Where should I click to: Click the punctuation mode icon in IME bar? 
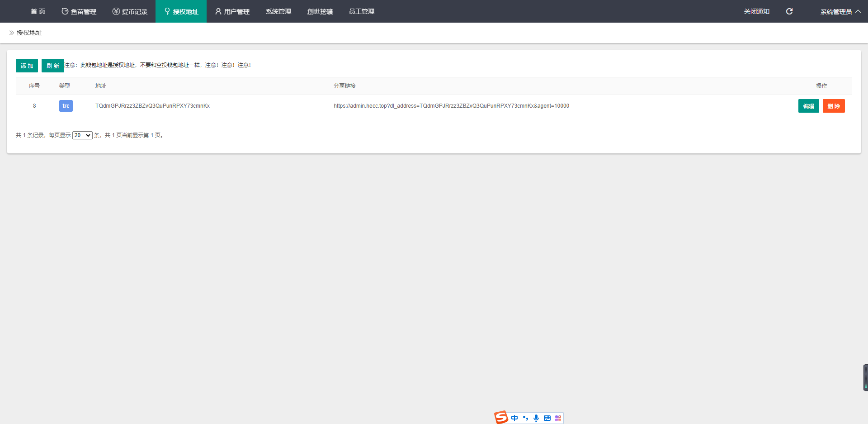(x=525, y=418)
